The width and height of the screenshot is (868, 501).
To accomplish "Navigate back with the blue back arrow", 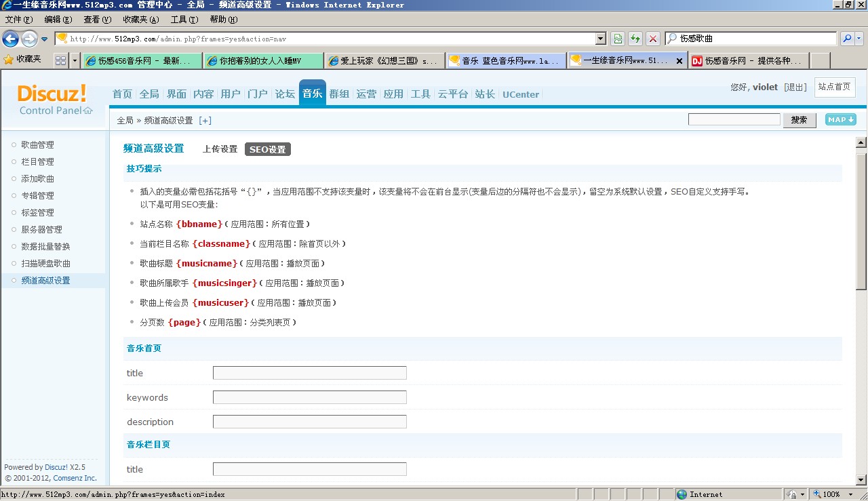I will click(9, 39).
